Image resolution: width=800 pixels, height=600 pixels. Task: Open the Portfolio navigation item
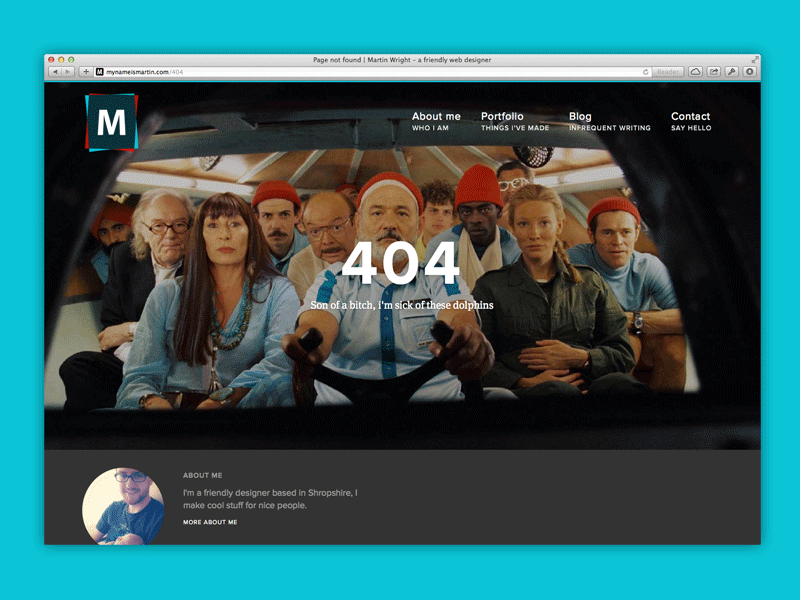coord(515,121)
